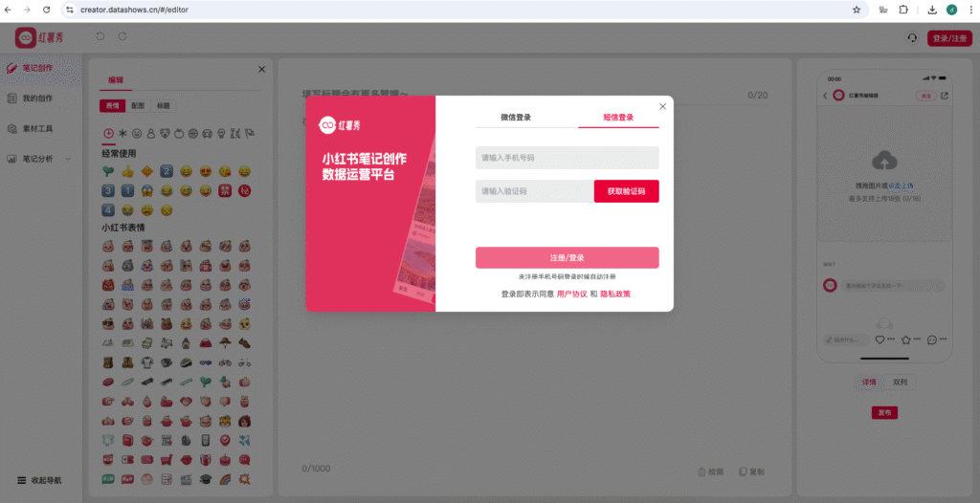Click the 复制 button below the editor
This screenshot has width=980, height=503.
pos(752,471)
